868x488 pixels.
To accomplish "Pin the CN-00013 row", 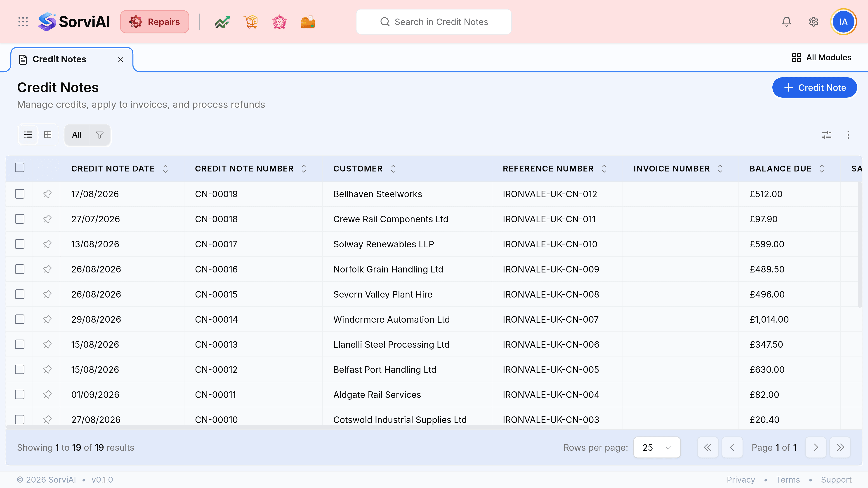I will coord(47,345).
